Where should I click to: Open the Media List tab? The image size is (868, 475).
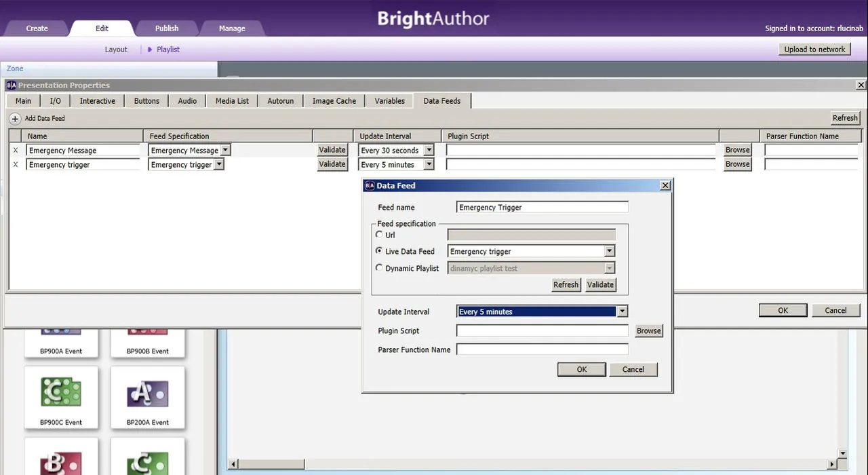click(232, 101)
